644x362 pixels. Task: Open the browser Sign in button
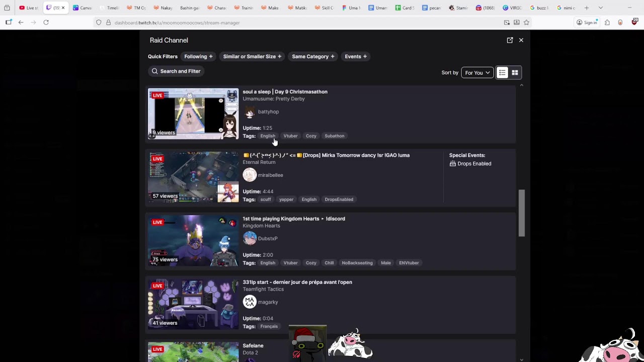pyautogui.click(x=587, y=23)
